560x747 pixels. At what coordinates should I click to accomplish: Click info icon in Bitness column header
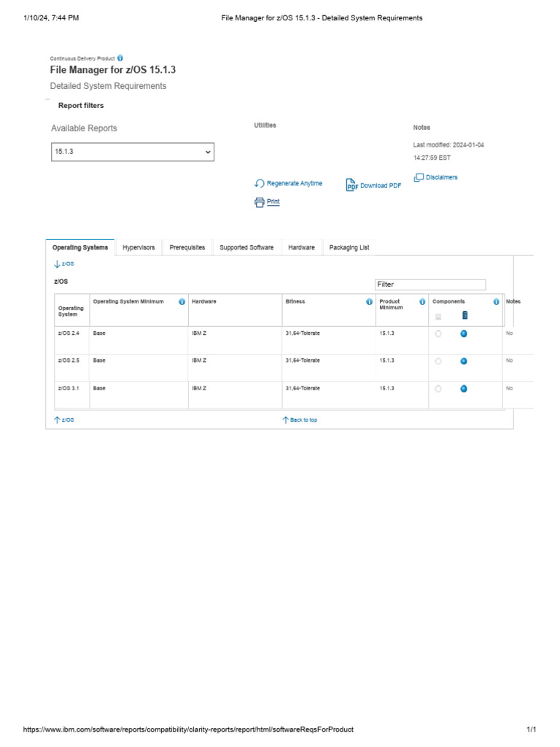pos(369,302)
